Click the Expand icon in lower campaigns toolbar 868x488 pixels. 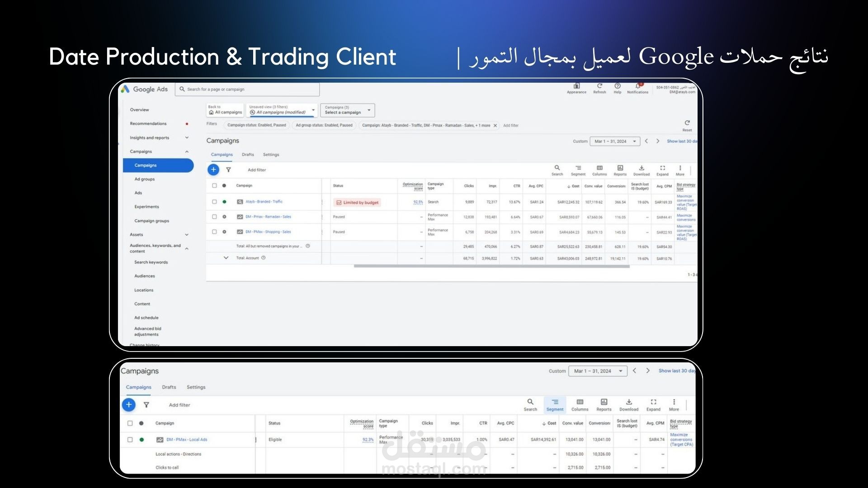653,402
